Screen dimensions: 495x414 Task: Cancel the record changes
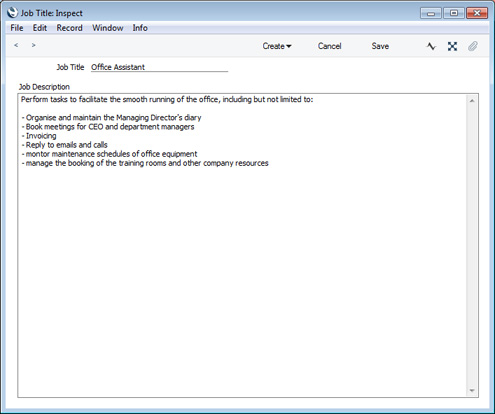[x=329, y=46]
